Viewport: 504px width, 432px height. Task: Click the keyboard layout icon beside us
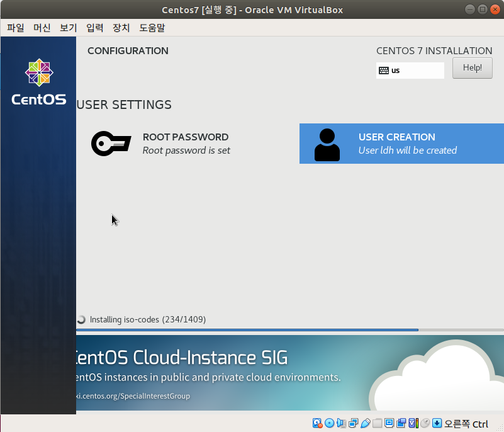(x=384, y=71)
